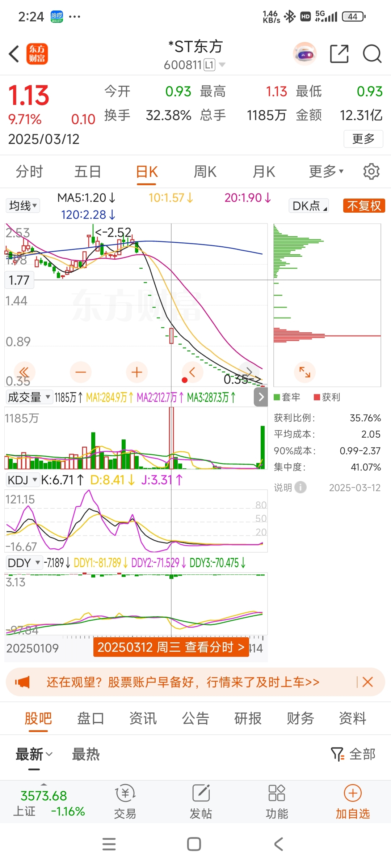
Task: Open the 均线 indicator dropdown
Action: (x=23, y=206)
